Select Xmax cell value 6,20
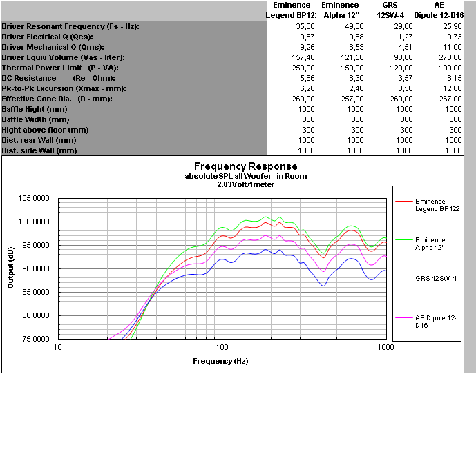Screen dimensions: 476x461 pyautogui.click(x=307, y=88)
